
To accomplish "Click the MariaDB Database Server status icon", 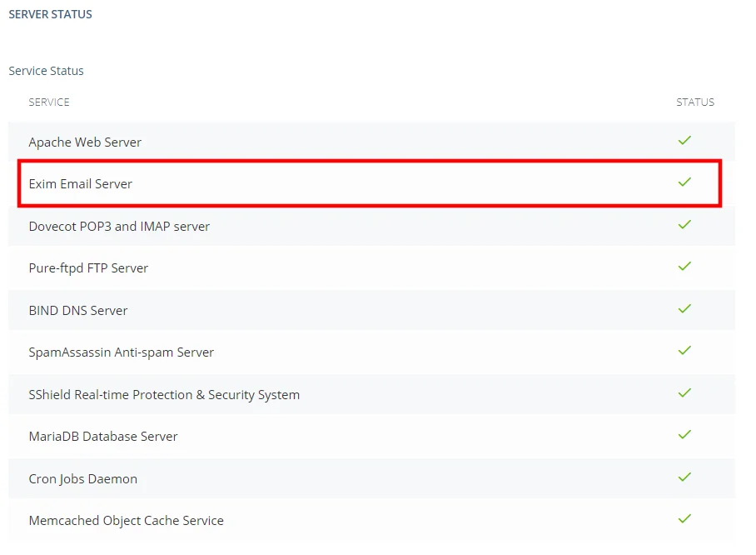I will coord(684,435).
